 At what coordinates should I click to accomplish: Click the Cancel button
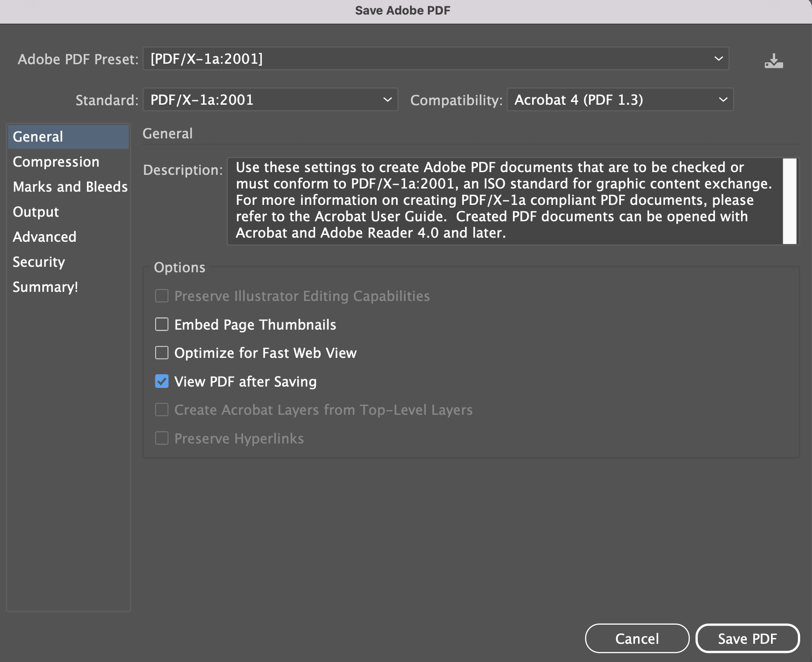click(x=637, y=638)
